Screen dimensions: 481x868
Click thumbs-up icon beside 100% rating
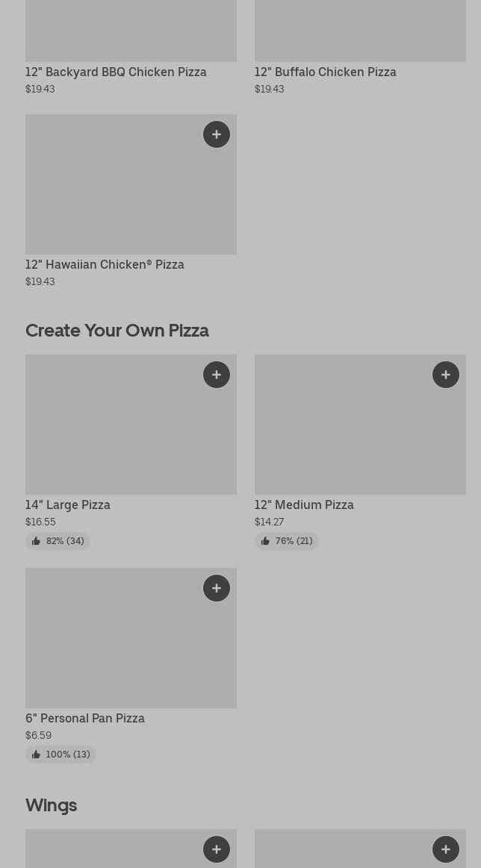coord(36,755)
